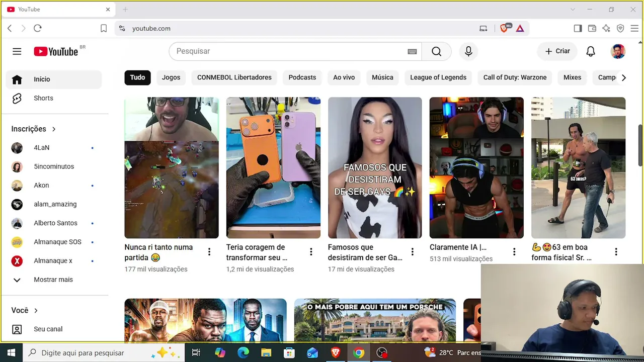This screenshot has width=644, height=362.
Task: Open Brave Rewards triangle icon
Action: pos(520,29)
